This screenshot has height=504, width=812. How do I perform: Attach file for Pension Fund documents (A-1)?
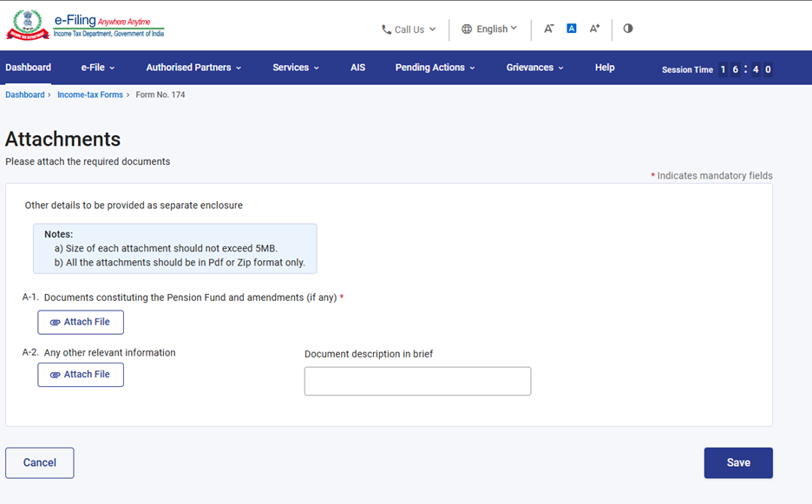click(81, 322)
